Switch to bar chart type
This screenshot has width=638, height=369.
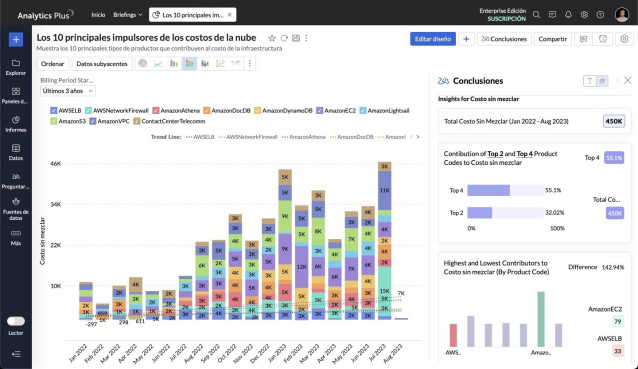pos(174,63)
